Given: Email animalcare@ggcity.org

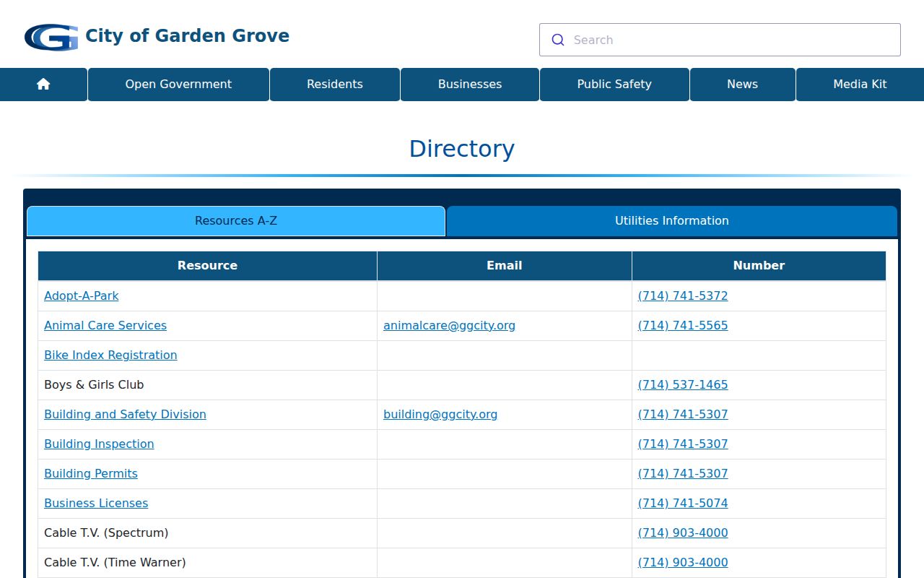Looking at the screenshot, I should pyautogui.click(x=449, y=325).
